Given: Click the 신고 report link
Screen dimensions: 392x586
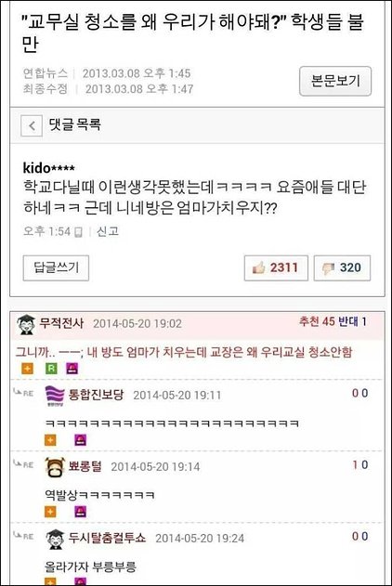Looking at the screenshot, I should (x=108, y=231).
